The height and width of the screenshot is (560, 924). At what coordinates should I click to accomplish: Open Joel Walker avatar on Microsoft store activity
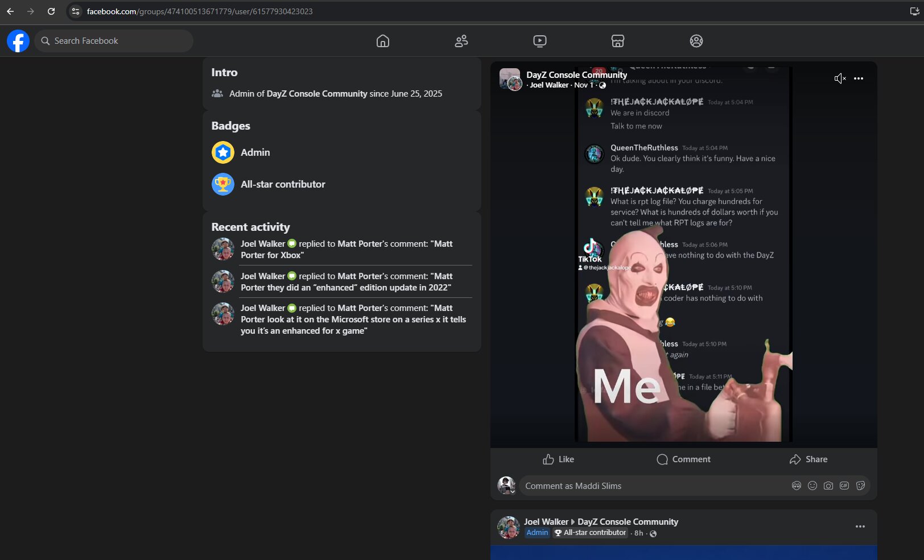pos(223,314)
